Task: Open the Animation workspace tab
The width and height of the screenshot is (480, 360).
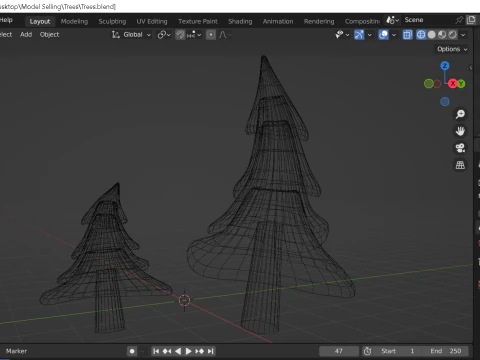Action: point(278,21)
